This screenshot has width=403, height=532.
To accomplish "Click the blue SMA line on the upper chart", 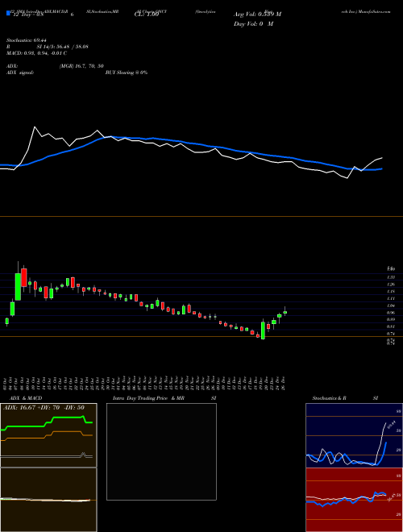I will click(190, 143).
